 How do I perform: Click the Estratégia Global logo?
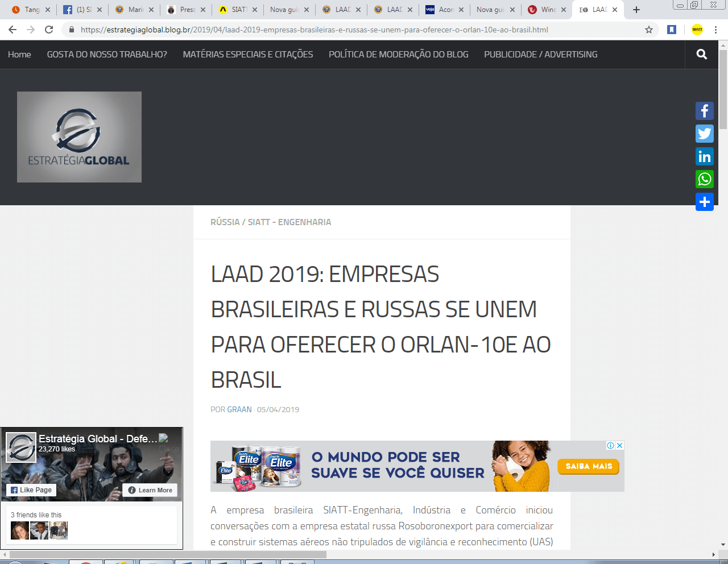tap(79, 137)
